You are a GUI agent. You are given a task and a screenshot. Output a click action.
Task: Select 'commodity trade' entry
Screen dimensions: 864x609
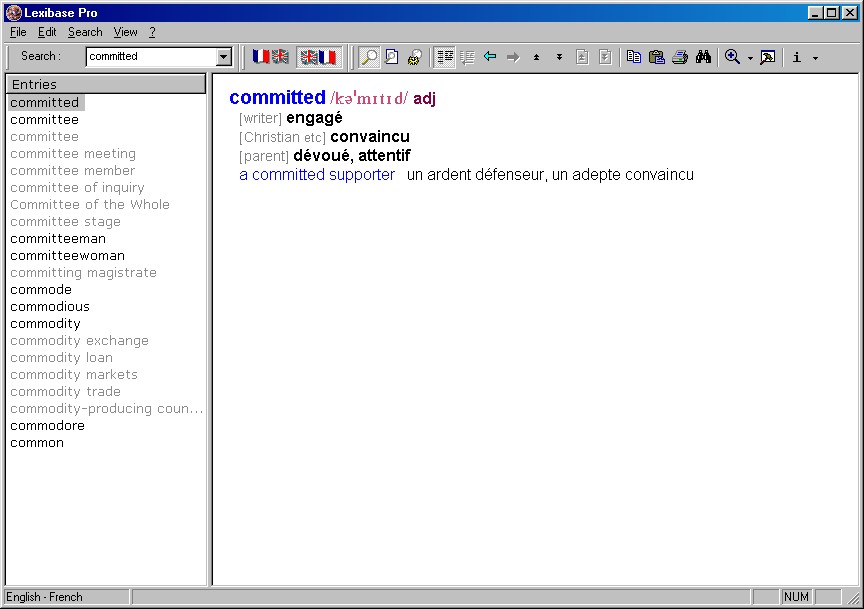point(66,392)
